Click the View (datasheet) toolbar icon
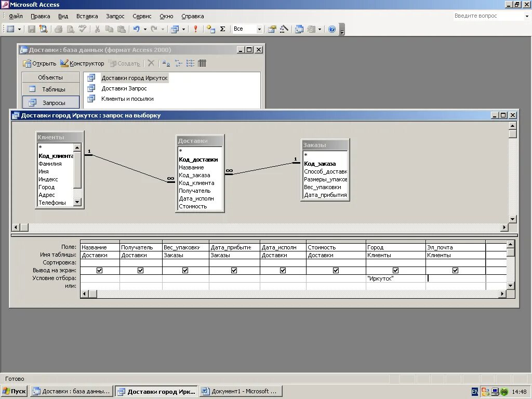Viewport: 532px width, 399px height. [x=11, y=29]
